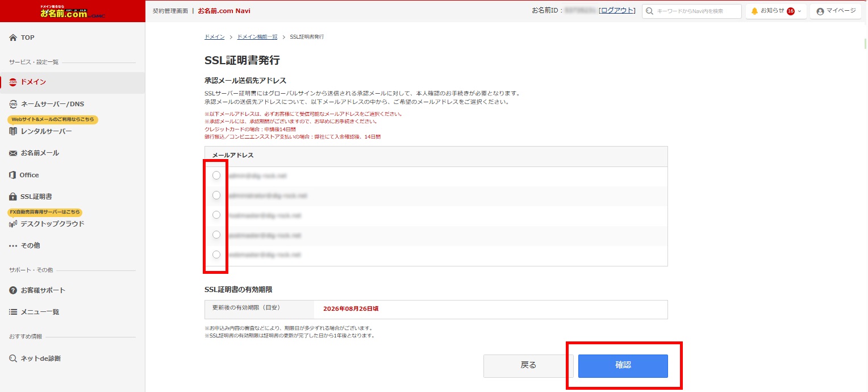The image size is (868, 392).
Task: Click the DNS icon beside ネームサーバー/DNS
Action: (x=13, y=104)
